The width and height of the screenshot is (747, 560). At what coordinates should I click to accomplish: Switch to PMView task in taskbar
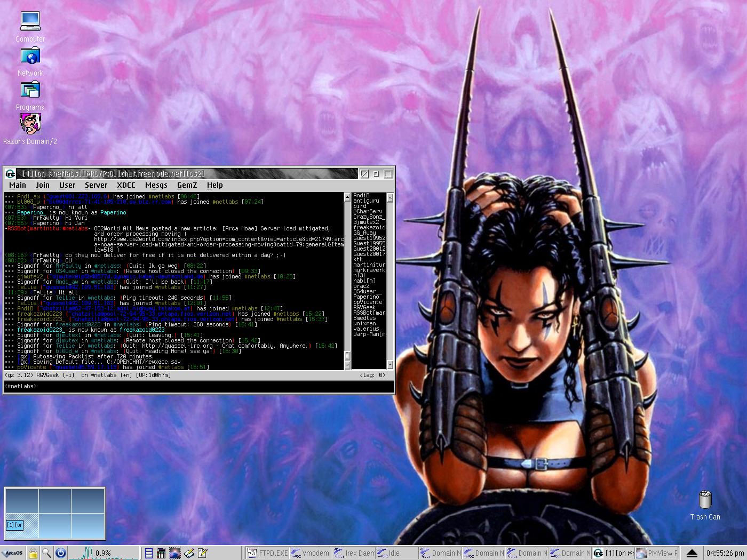tap(657, 553)
